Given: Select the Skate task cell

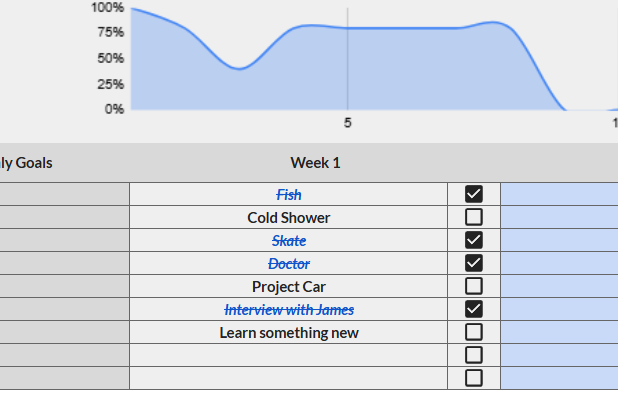Looking at the screenshot, I should (x=288, y=241).
